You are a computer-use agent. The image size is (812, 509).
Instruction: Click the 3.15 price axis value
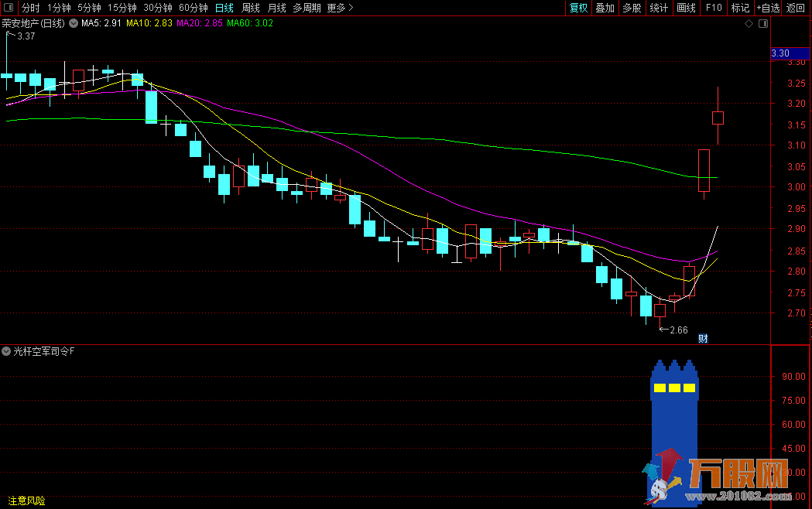click(x=797, y=125)
